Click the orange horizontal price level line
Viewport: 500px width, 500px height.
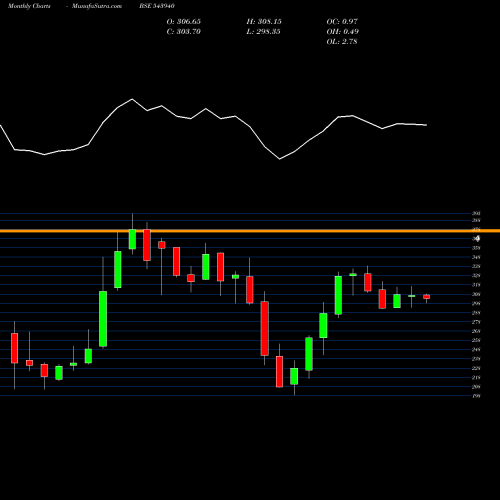pos(250,231)
